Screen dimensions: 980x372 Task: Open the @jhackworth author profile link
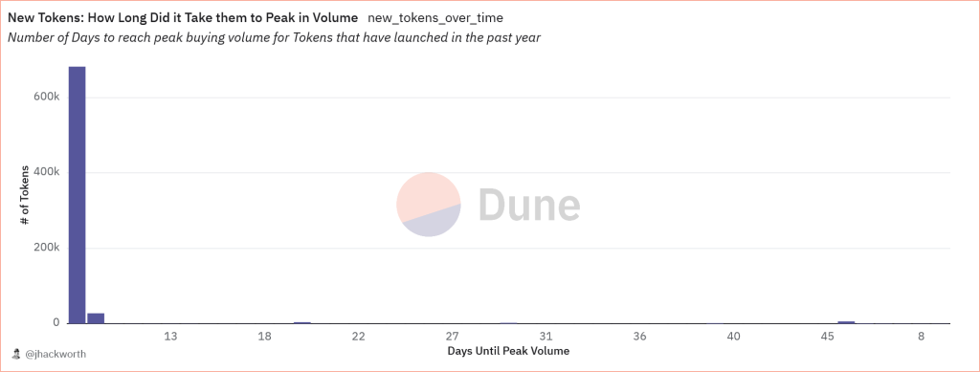tap(56, 355)
